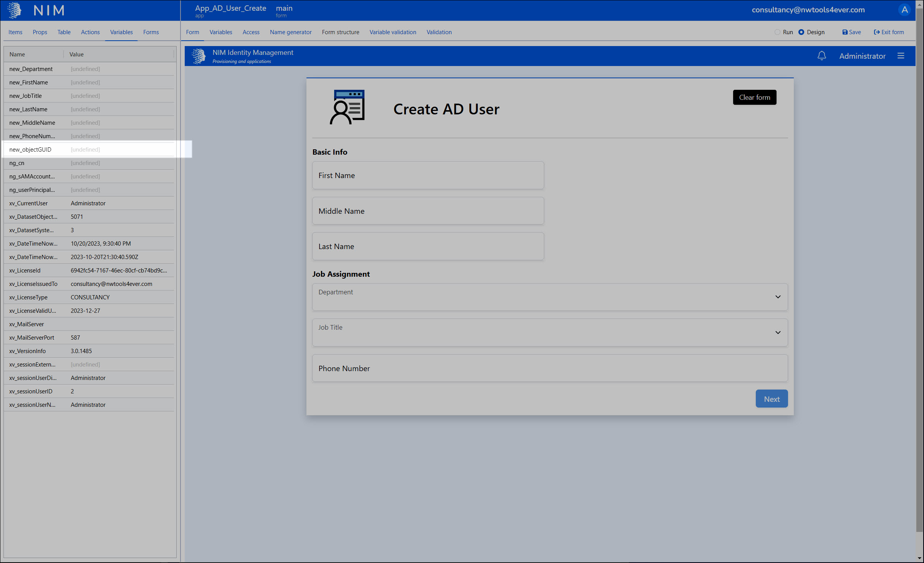The height and width of the screenshot is (563, 924).
Task: Select the Design radio button
Action: (x=801, y=32)
